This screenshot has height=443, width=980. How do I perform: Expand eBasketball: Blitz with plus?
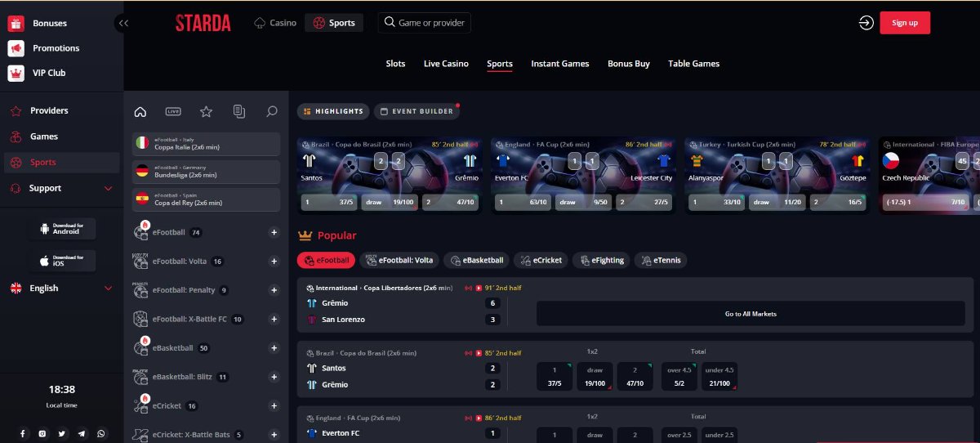tap(274, 377)
